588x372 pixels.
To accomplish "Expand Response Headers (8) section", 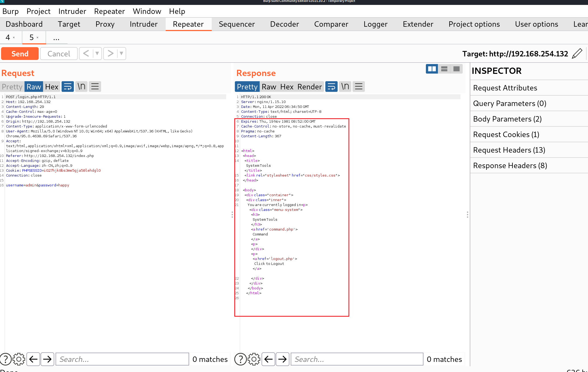I will (x=529, y=165).
